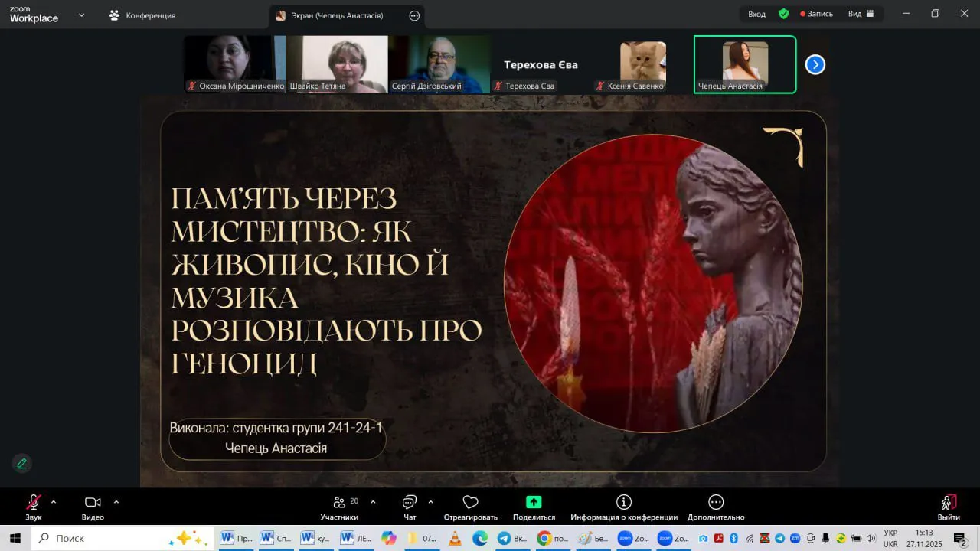Viewport: 980px width, 551px height.
Task: Open the Чат chat panel
Action: point(410,504)
